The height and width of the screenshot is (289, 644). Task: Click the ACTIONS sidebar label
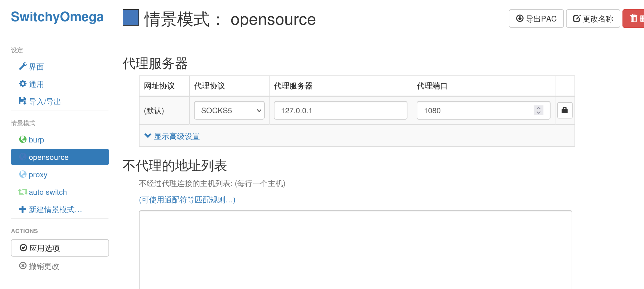pyautogui.click(x=25, y=231)
